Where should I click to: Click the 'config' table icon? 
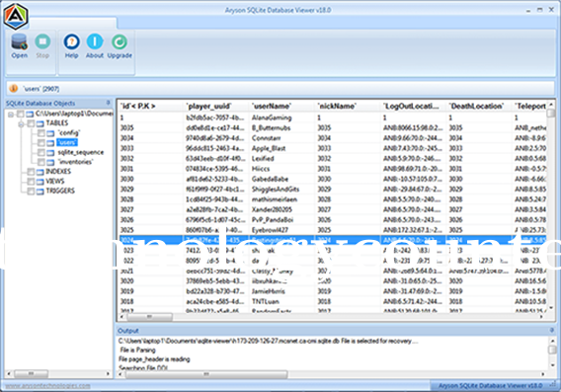coord(50,133)
